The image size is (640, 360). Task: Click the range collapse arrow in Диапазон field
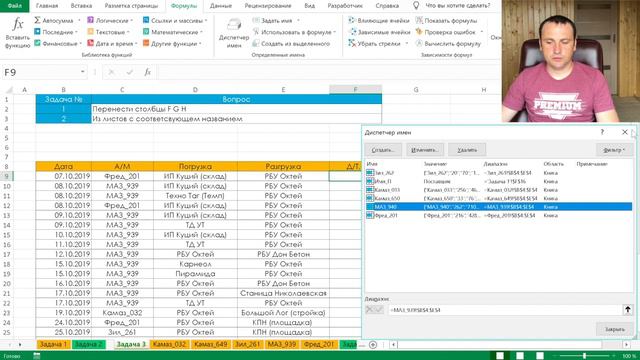627,310
